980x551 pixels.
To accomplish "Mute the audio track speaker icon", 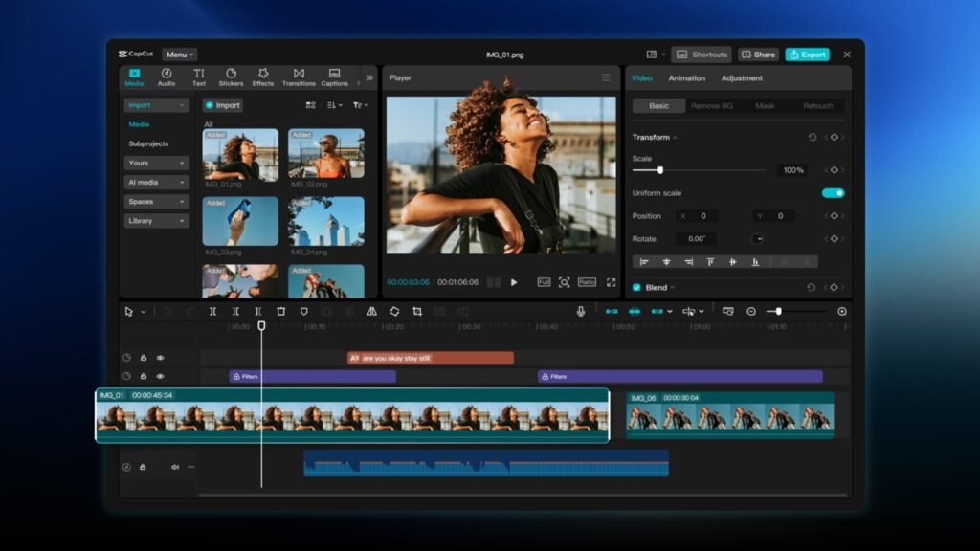I will pos(175,467).
